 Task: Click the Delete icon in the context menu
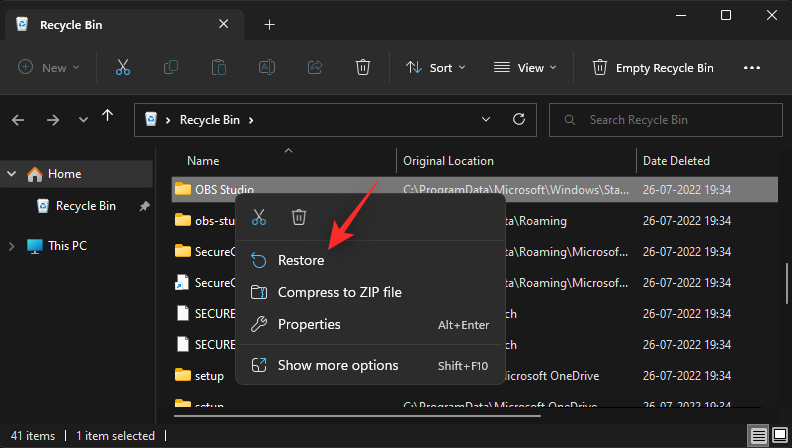pos(299,217)
